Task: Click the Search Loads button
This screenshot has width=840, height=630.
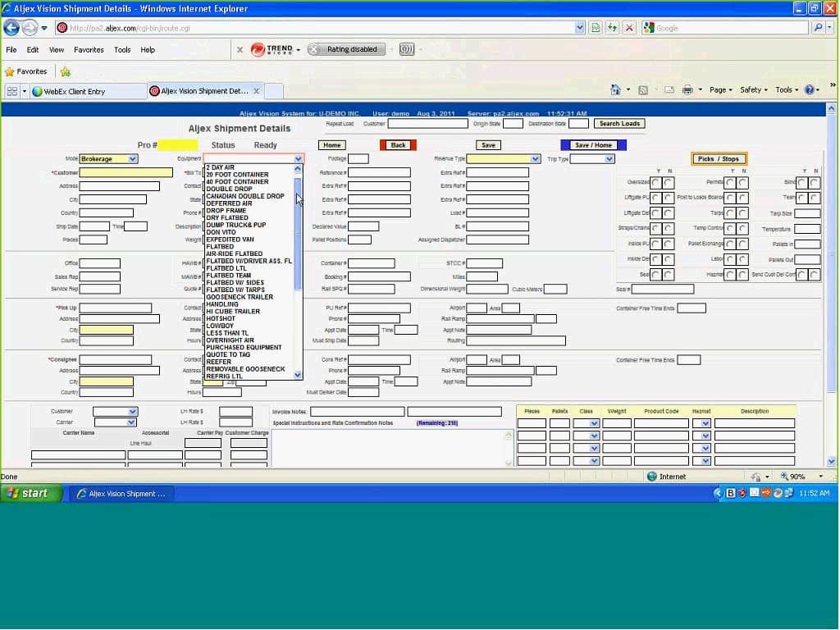Action: (619, 124)
